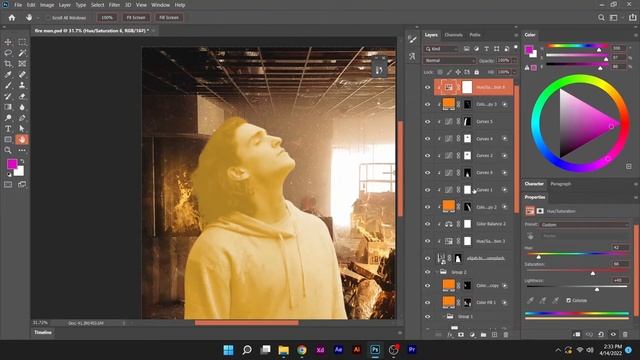Image resolution: width=640 pixels, height=360 pixels.
Task: Select the Clone Stamp tool
Action: pyautogui.click(x=22, y=85)
